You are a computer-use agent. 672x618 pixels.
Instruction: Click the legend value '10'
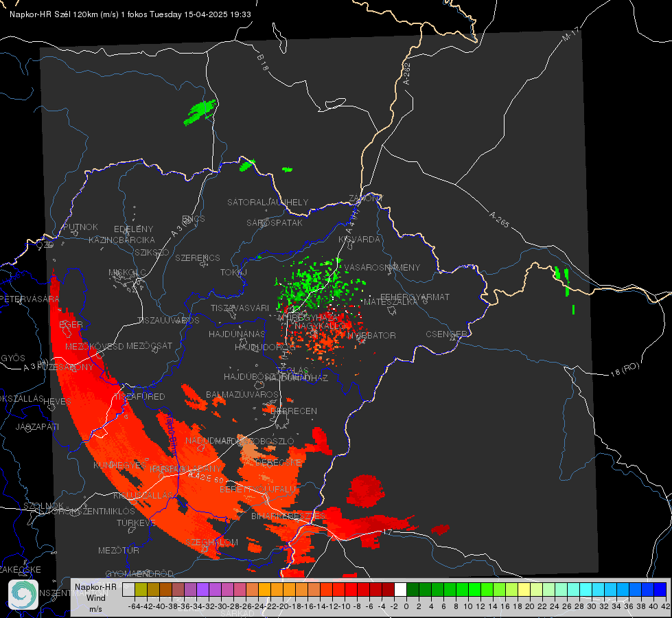(468, 606)
